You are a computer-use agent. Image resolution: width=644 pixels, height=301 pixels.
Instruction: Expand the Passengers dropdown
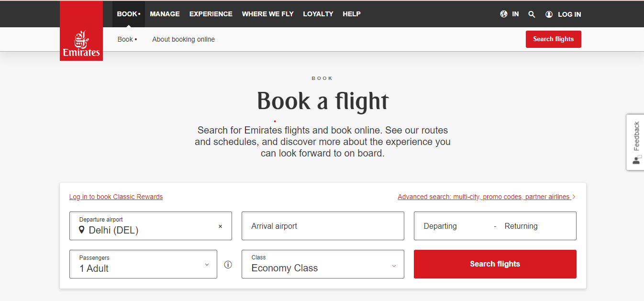(x=143, y=264)
